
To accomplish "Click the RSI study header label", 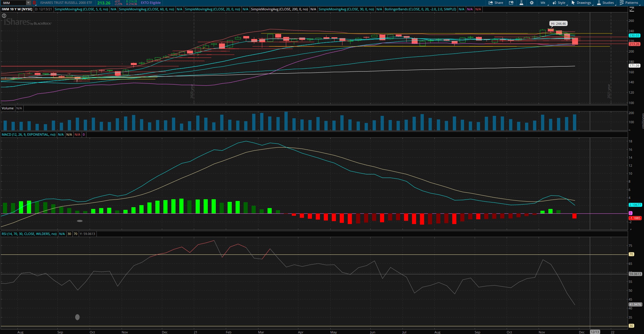I will tap(29, 234).
